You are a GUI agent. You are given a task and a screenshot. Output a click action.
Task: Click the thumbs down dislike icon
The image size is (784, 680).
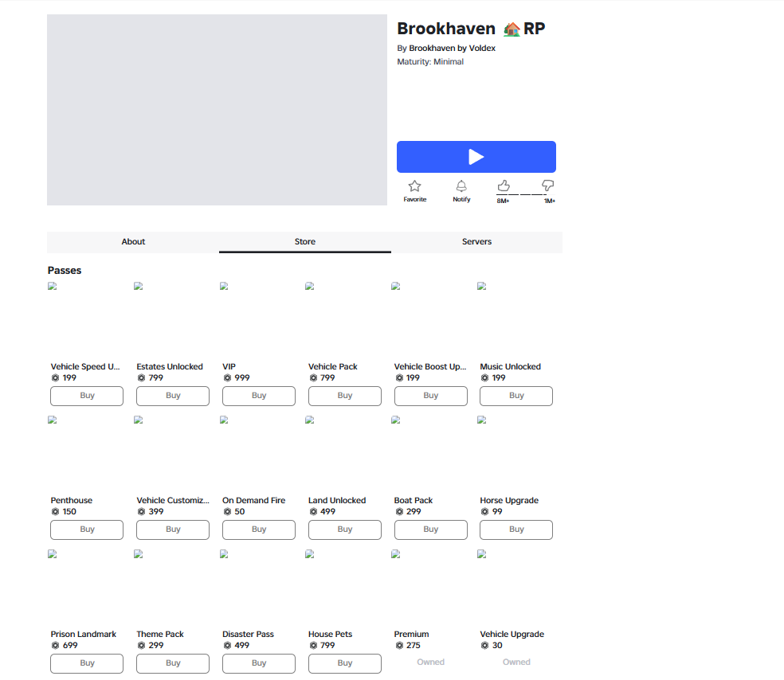(x=548, y=186)
